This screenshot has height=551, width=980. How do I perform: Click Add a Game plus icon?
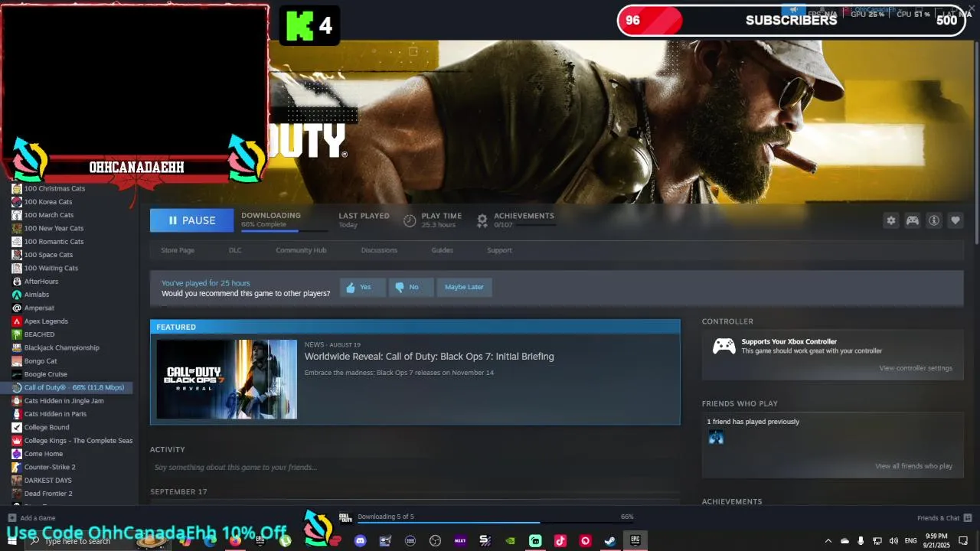click(12, 518)
